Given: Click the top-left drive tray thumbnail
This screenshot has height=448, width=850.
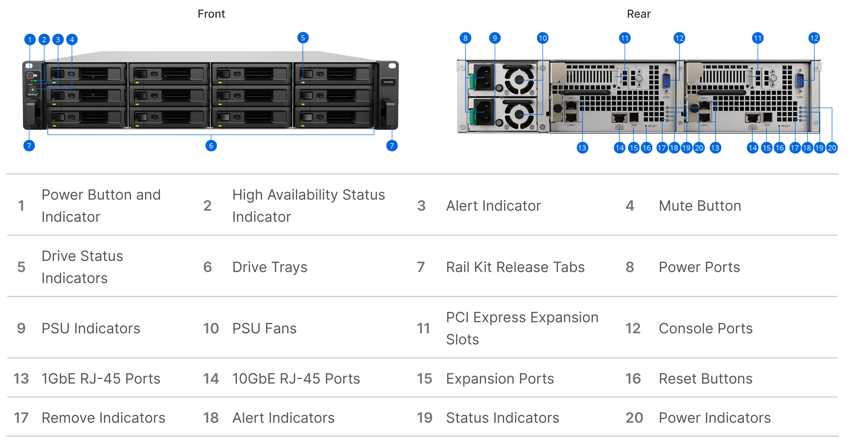Looking at the screenshot, I should (86, 74).
